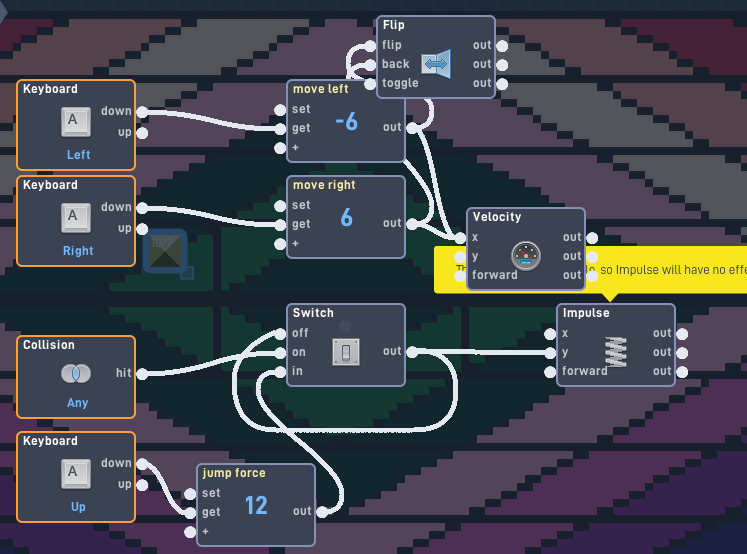The height and width of the screenshot is (554, 747).
Task: Click the Keyboard Left 'up' output port
Action: 142,133
